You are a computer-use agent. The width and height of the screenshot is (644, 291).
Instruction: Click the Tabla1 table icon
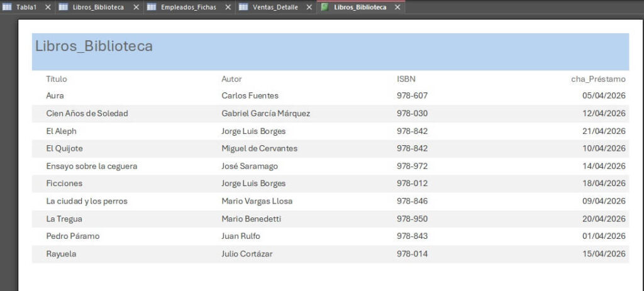7,7
